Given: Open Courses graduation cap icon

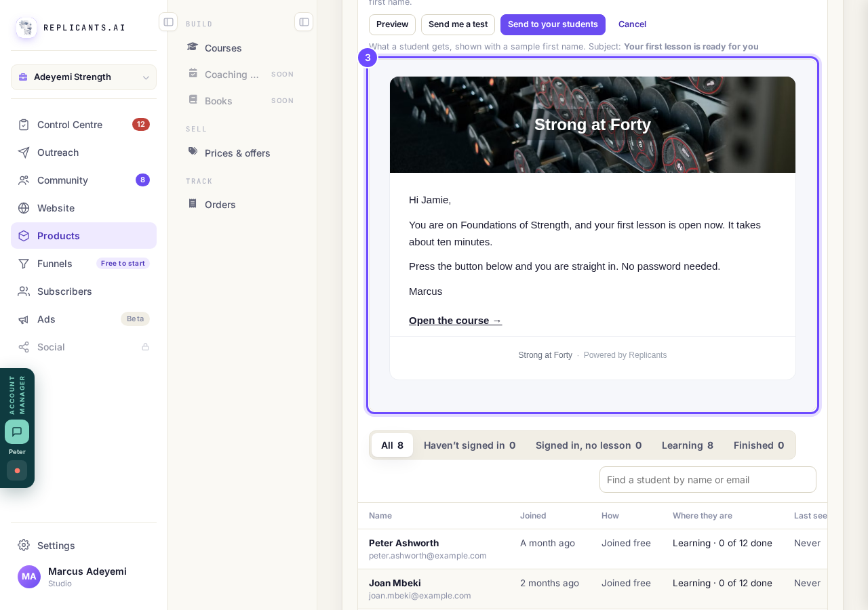Looking at the screenshot, I should [x=193, y=47].
